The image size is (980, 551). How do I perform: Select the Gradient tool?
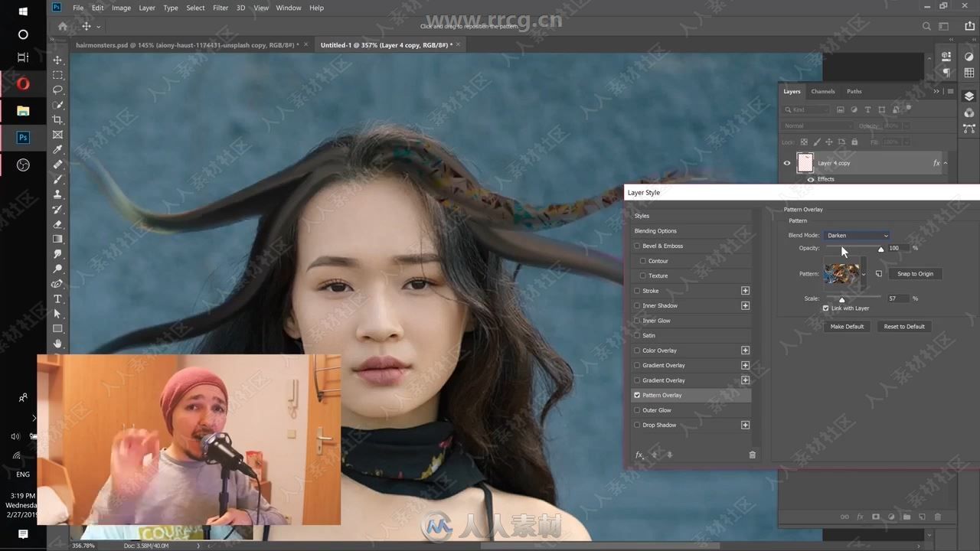coord(57,239)
